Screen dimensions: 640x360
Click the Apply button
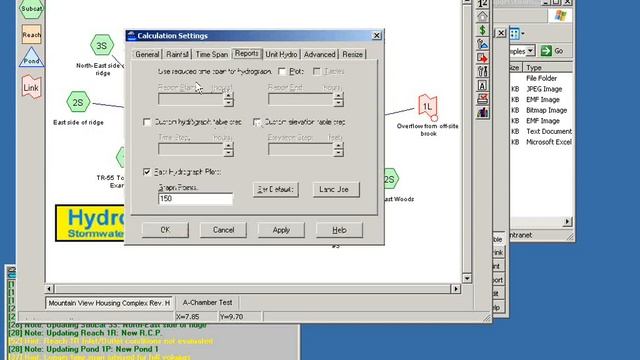click(x=281, y=230)
